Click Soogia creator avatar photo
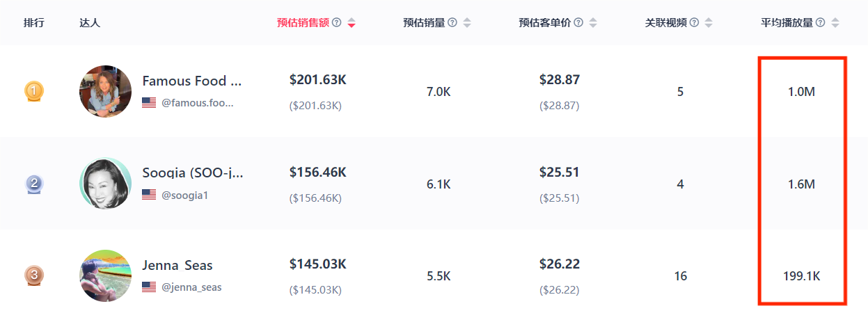868x320 pixels. click(x=105, y=184)
